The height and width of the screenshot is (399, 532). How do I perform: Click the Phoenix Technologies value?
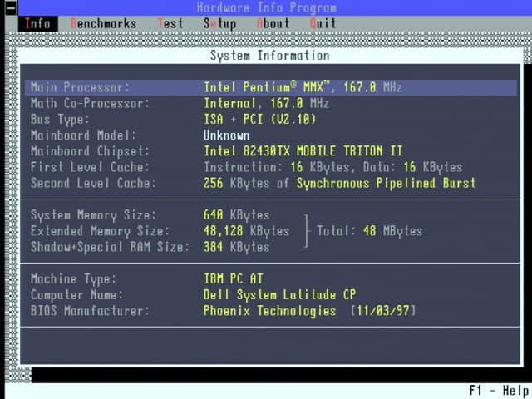(x=269, y=311)
